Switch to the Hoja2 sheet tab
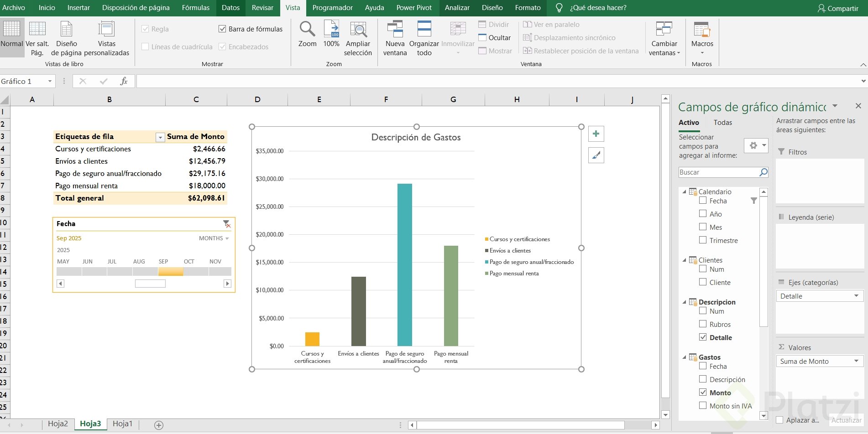The height and width of the screenshot is (434, 868). [58, 424]
